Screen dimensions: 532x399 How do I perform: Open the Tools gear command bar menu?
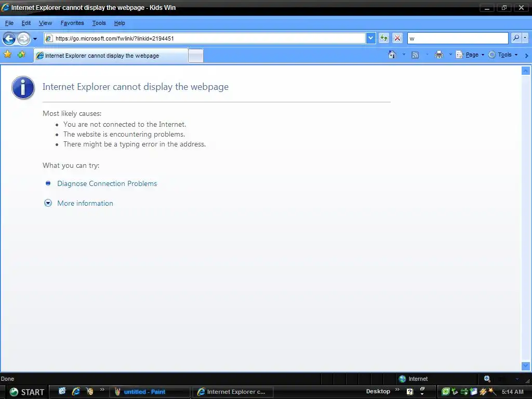503,55
